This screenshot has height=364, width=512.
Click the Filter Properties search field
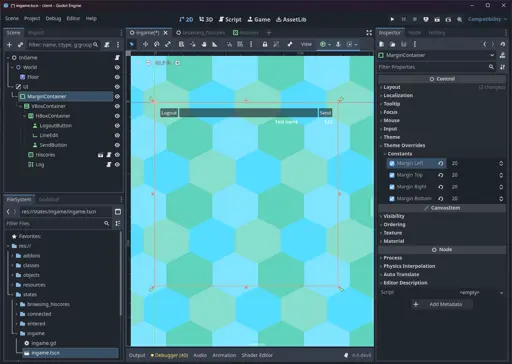(x=436, y=67)
